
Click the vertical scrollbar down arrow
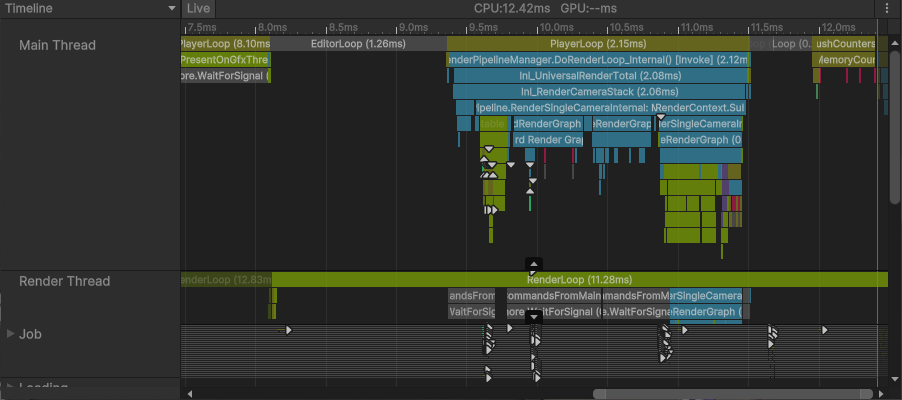895,379
